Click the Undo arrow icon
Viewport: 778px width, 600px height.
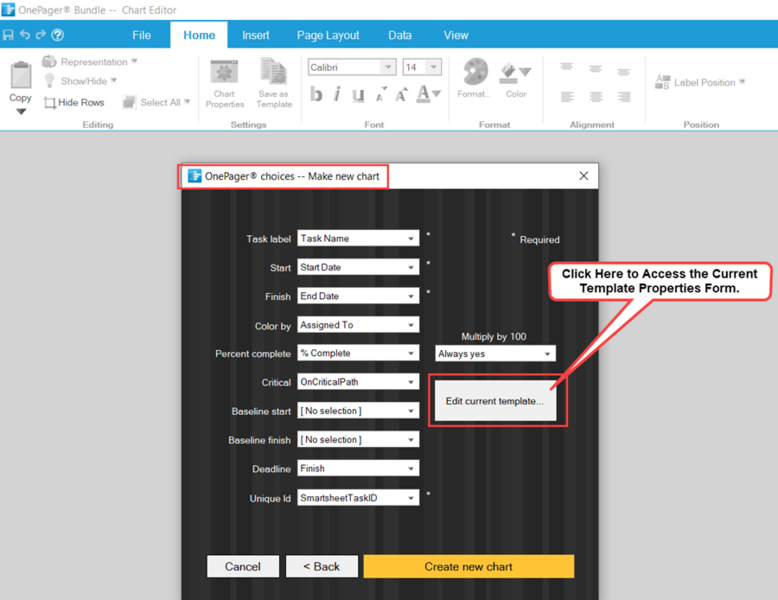pyautogui.click(x=25, y=34)
